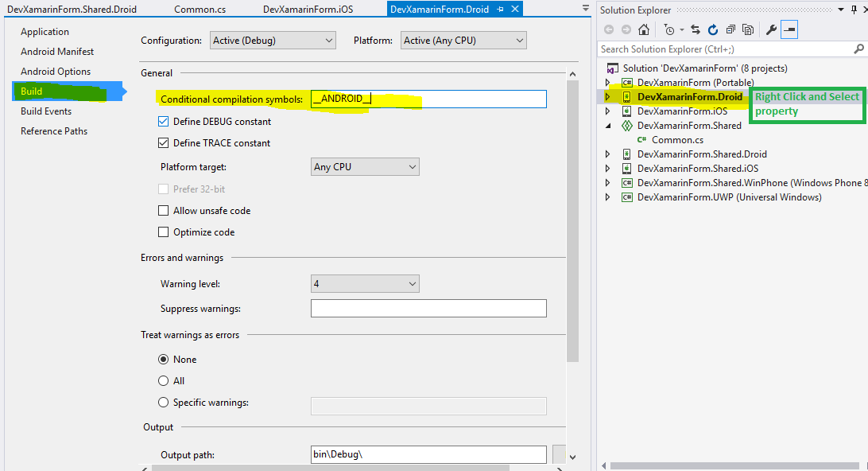This screenshot has height=471, width=868.
Task: Close the DevXamarinForm.Droid document tab
Action: pos(515,10)
